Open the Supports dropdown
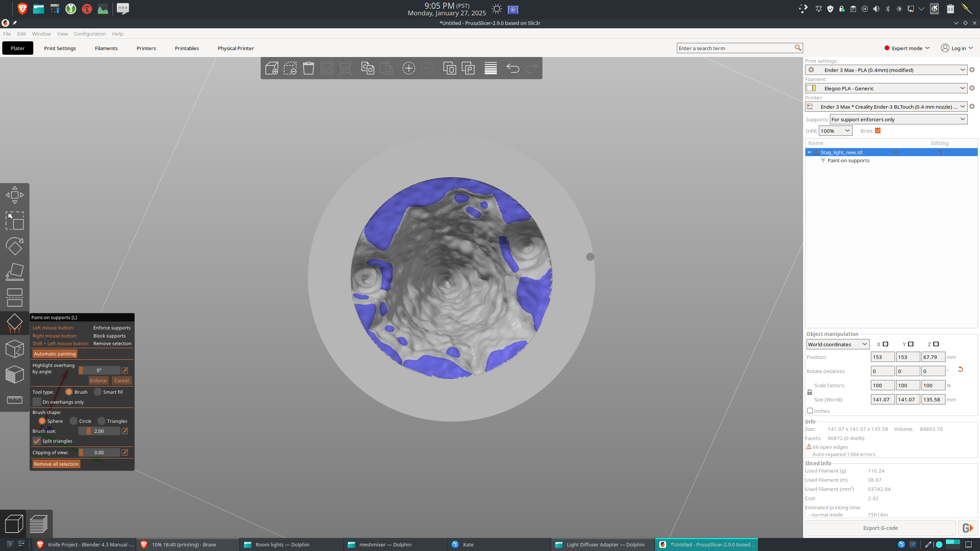 coord(898,119)
